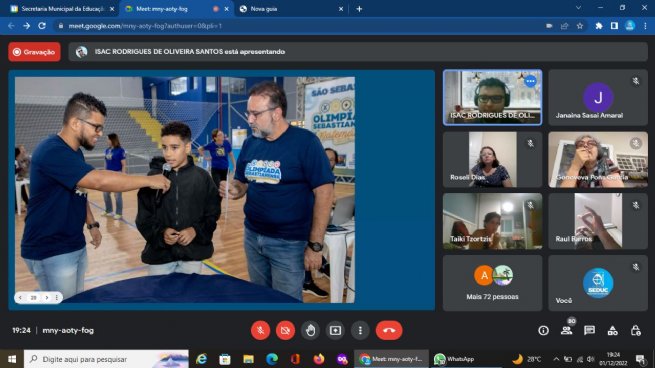Click the Windows taskbar search field

tap(106, 359)
